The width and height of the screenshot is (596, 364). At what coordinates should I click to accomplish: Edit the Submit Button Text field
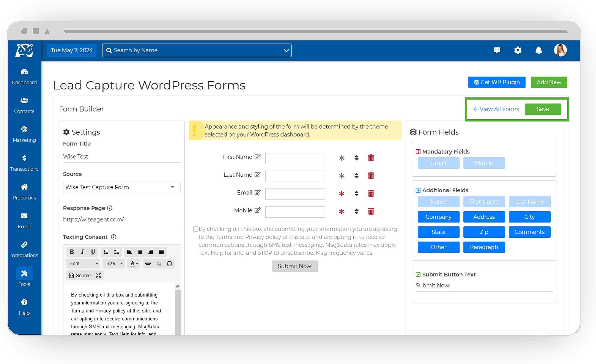(x=484, y=285)
